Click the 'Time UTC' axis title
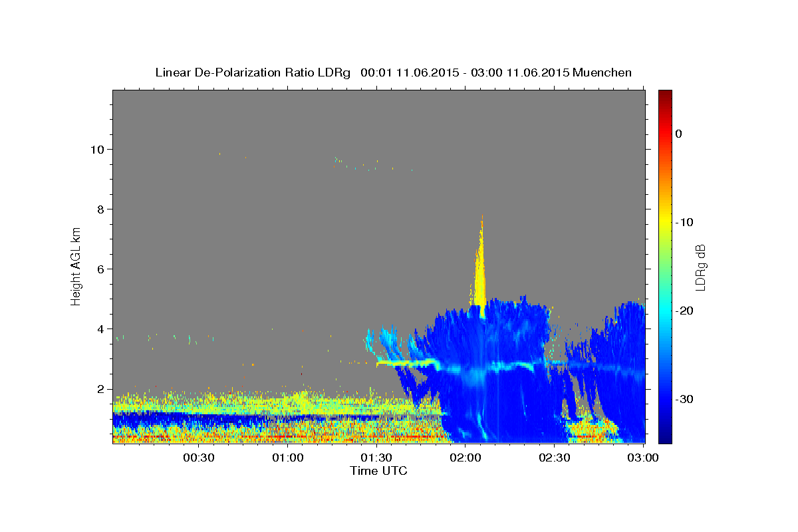The width and height of the screenshot is (798, 532). (x=378, y=471)
